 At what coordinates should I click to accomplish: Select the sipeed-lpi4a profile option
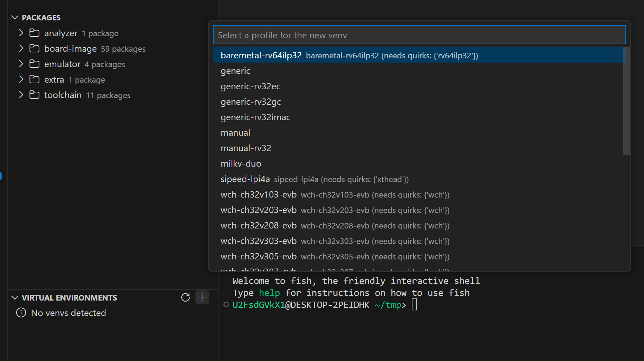point(245,179)
